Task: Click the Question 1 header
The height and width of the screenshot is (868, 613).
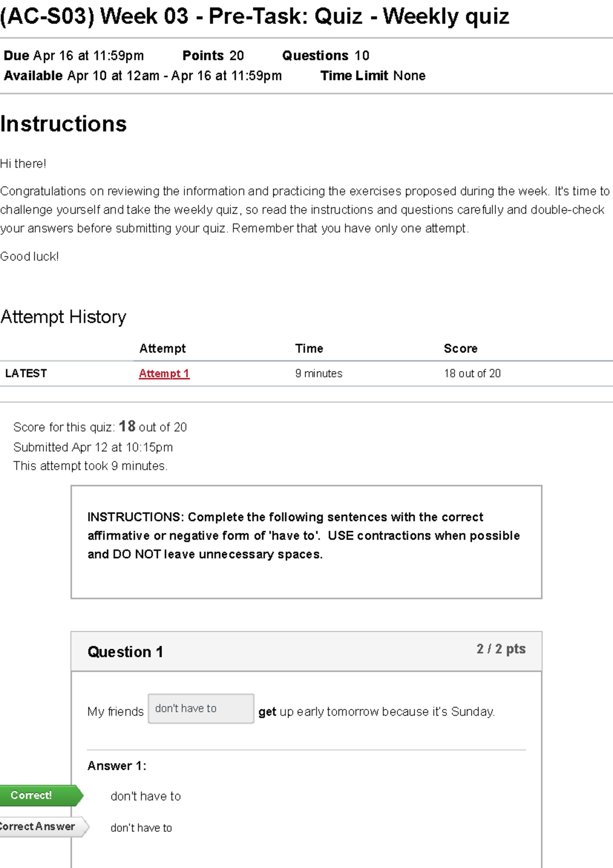Action: (125, 652)
